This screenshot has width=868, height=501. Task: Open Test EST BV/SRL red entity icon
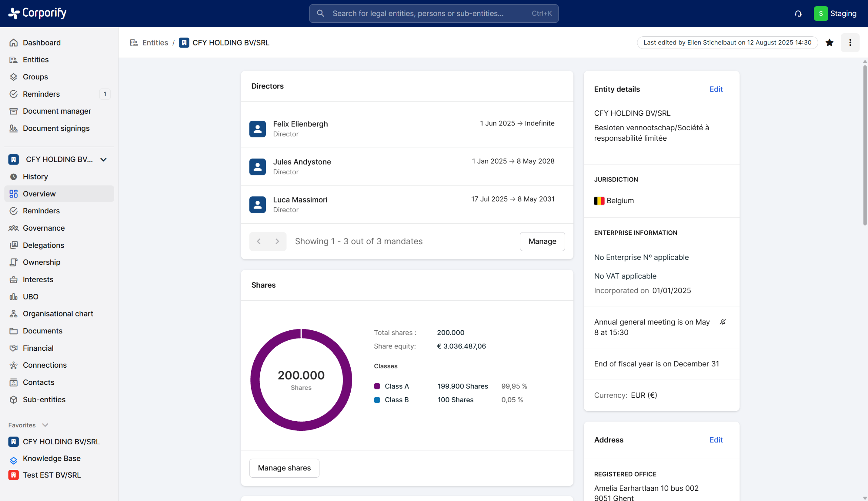(x=14, y=475)
